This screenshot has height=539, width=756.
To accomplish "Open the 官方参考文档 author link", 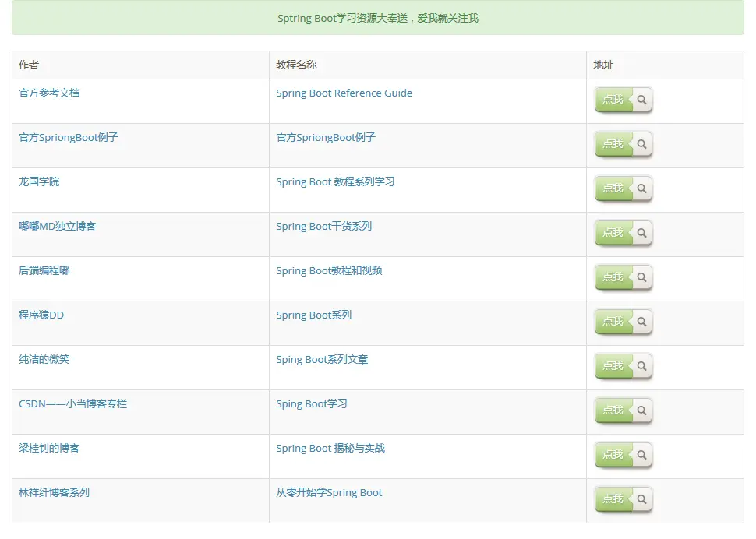I will 49,93.
